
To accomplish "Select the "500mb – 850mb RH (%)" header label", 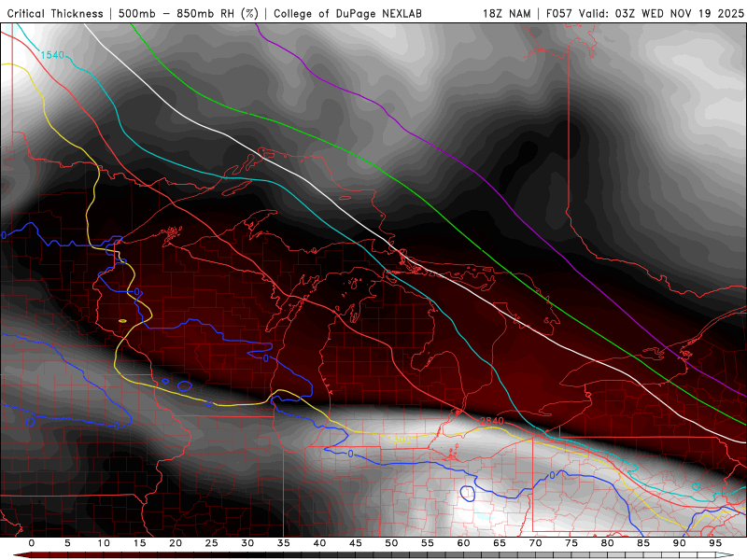I will point(189,14).
